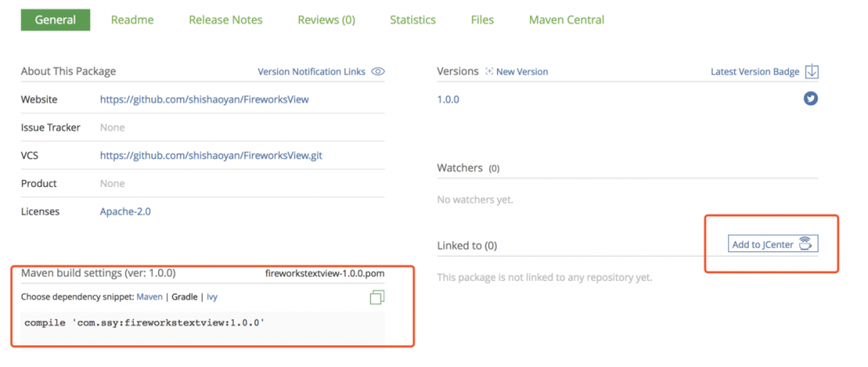Screen dimensions: 868x367
Task: Click the Latest Version Badge download icon
Action: click(x=812, y=71)
